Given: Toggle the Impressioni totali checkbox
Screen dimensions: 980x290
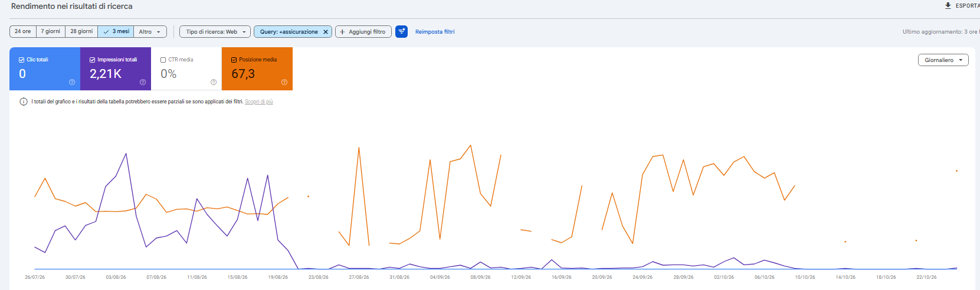Looking at the screenshot, I should 93,60.
